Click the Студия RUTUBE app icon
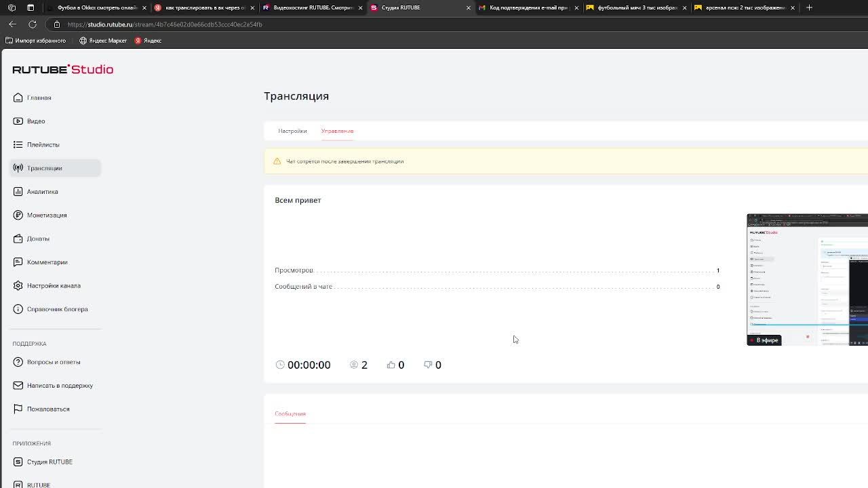Image resolution: width=868 pixels, height=488 pixels. [x=18, y=462]
